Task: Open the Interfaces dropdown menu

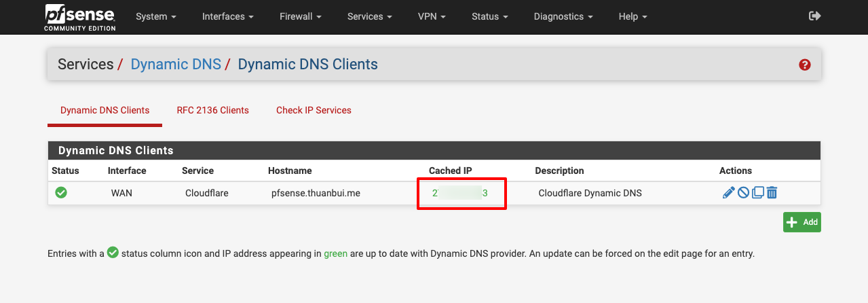Action: tap(228, 16)
